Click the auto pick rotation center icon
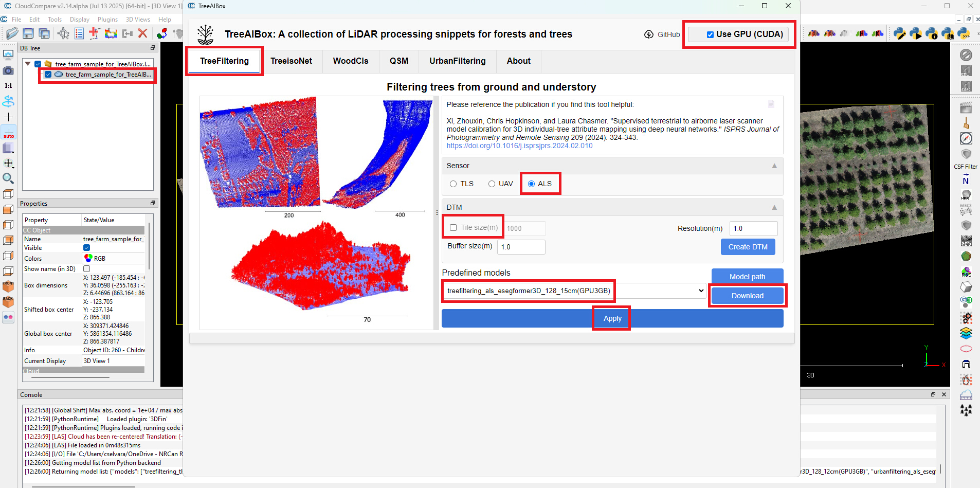980x488 pixels. (9, 133)
